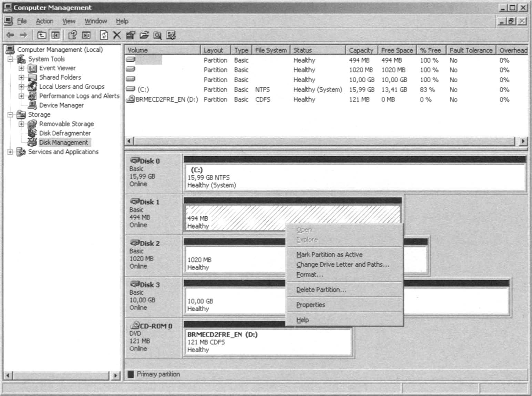Click the Search magnifier toolbar icon

pyautogui.click(x=157, y=35)
